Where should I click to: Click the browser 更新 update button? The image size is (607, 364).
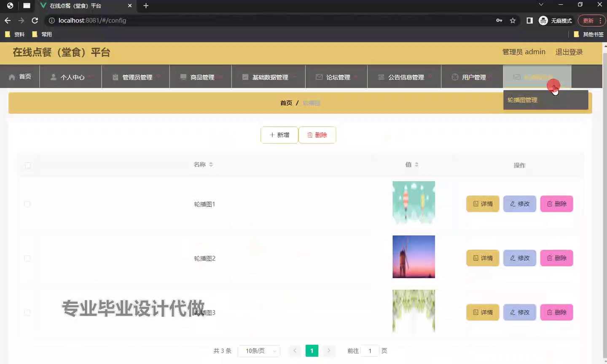click(x=588, y=20)
